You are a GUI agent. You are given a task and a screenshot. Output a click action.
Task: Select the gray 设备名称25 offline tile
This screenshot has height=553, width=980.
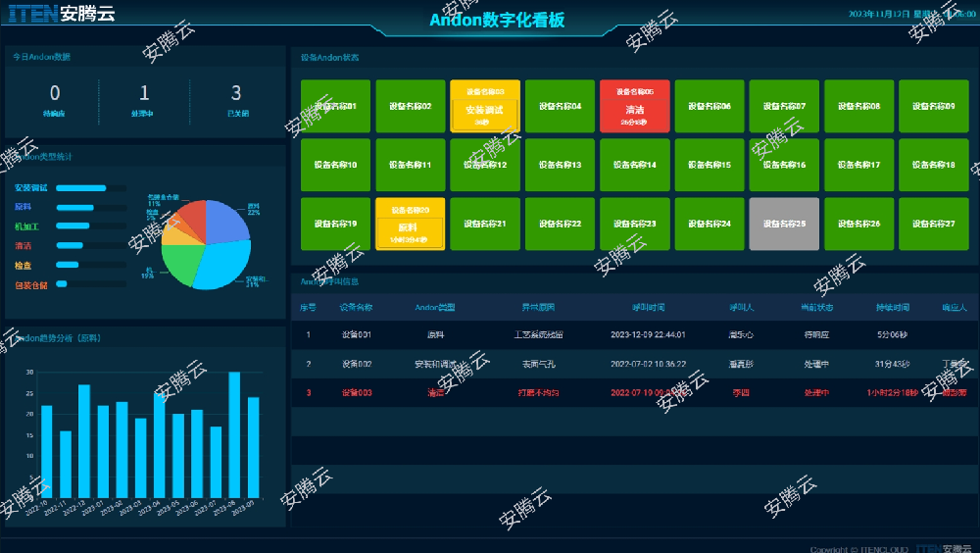tap(784, 224)
